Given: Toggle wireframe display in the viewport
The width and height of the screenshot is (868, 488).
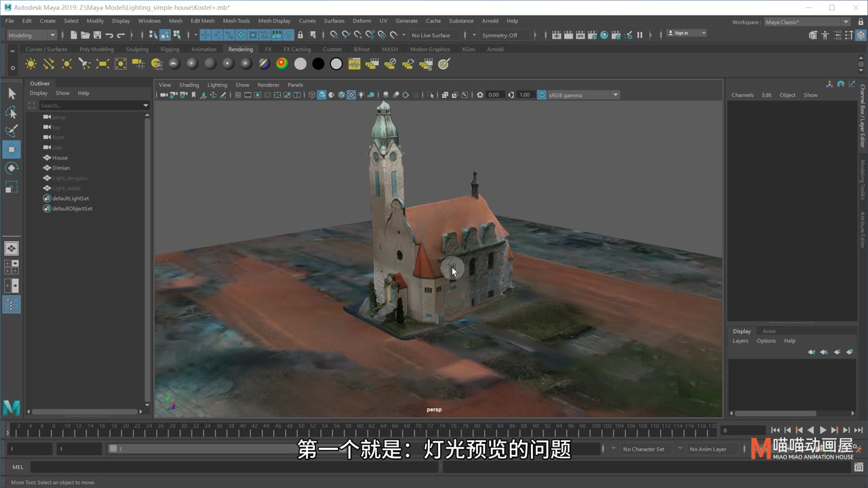Looking at the screenshot, I should pos(312,95).
